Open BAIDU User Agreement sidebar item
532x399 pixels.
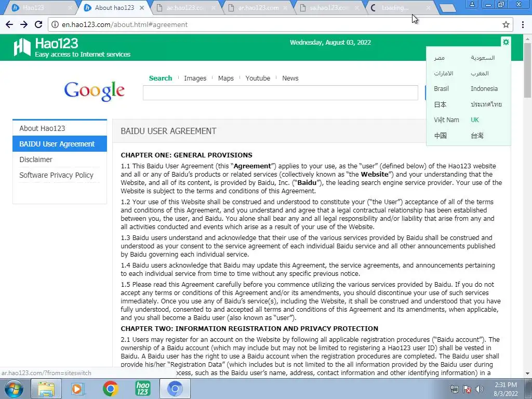tap(60, 144)
